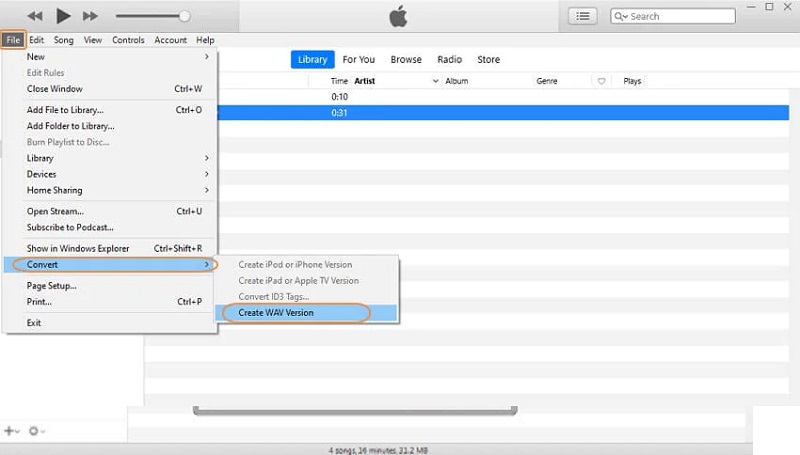Select Create WAV Version
Image resolution: width=800 pixels, height=455 pixels.
[x=306, y=313]
